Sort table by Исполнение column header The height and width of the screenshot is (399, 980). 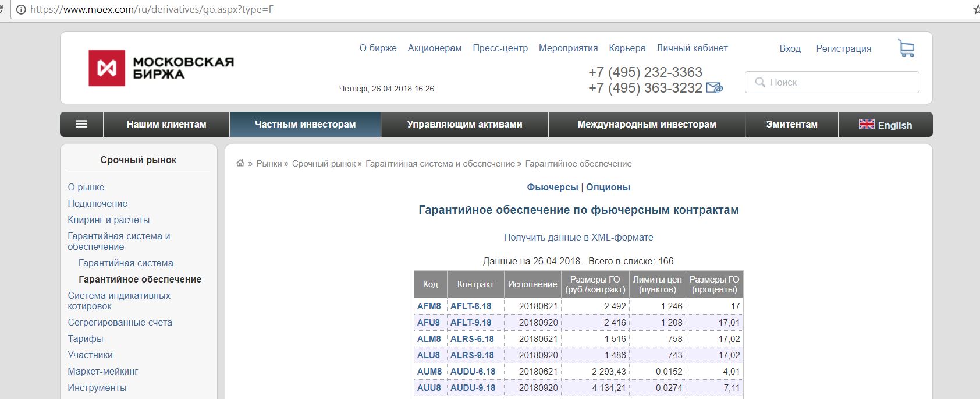click(x=532, y=284)
